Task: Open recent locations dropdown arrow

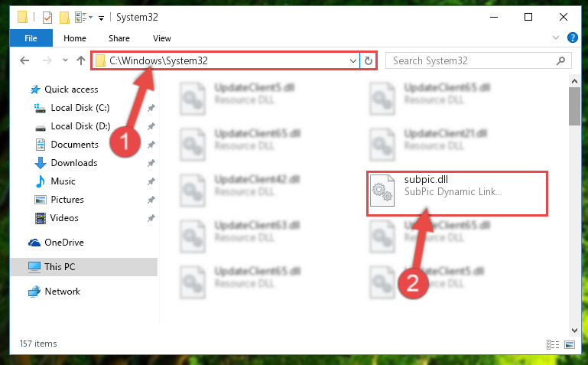Action: point(65,60)
